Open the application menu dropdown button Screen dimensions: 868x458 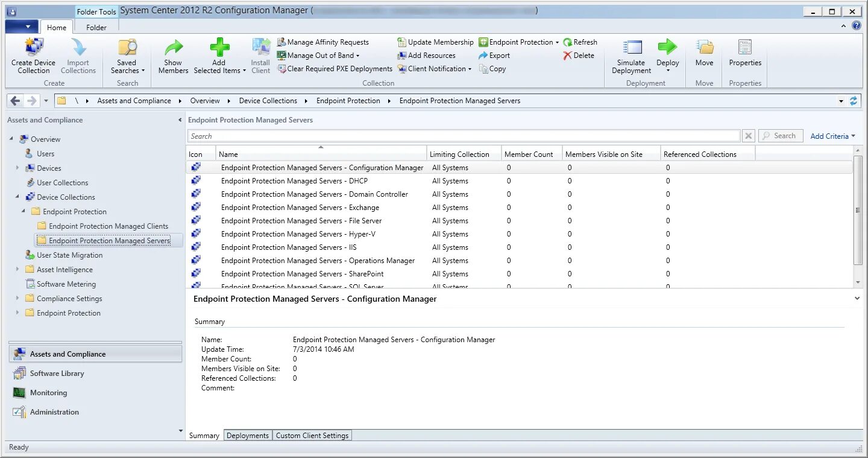pyautogui.click(x=22, y=27)
